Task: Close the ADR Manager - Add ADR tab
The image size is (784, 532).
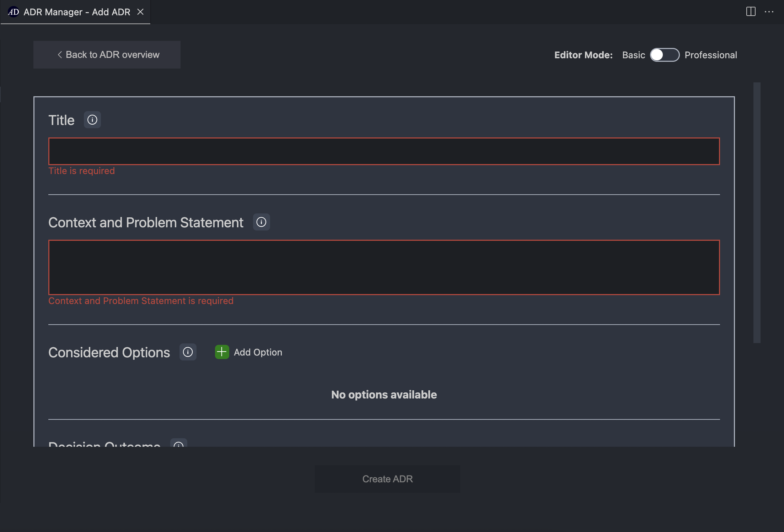Action: click(140, 12)
